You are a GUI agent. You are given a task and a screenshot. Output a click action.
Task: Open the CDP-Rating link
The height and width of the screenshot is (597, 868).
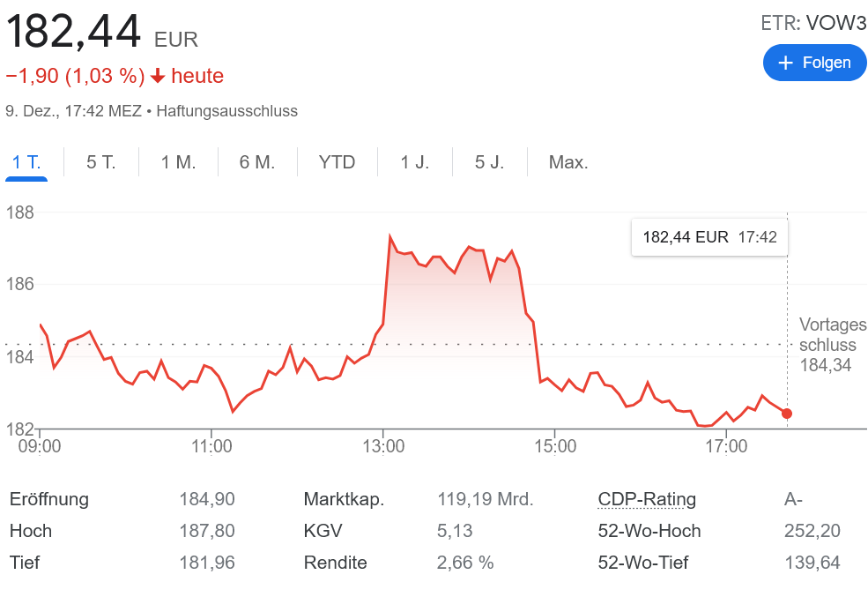click(x=647, y=499)
